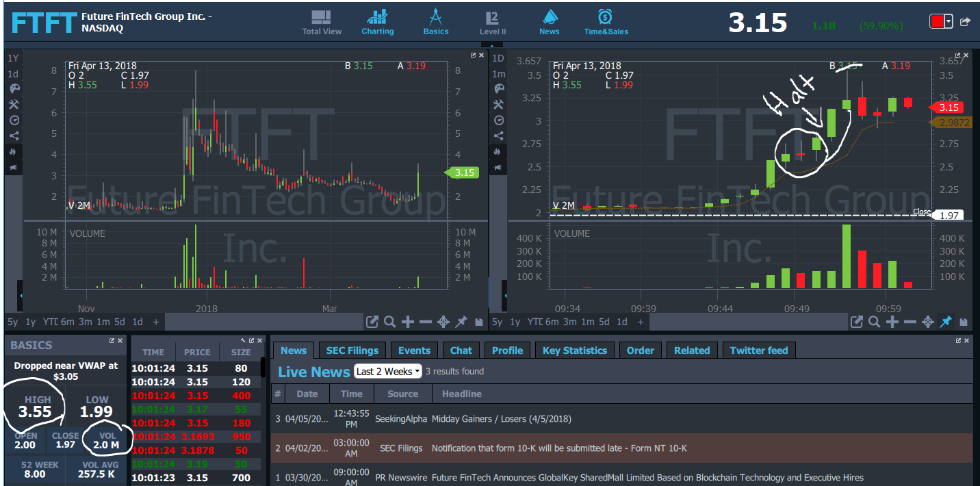Open the 1m interval selector on right chart
980x486 pixels.
(498, 73)
